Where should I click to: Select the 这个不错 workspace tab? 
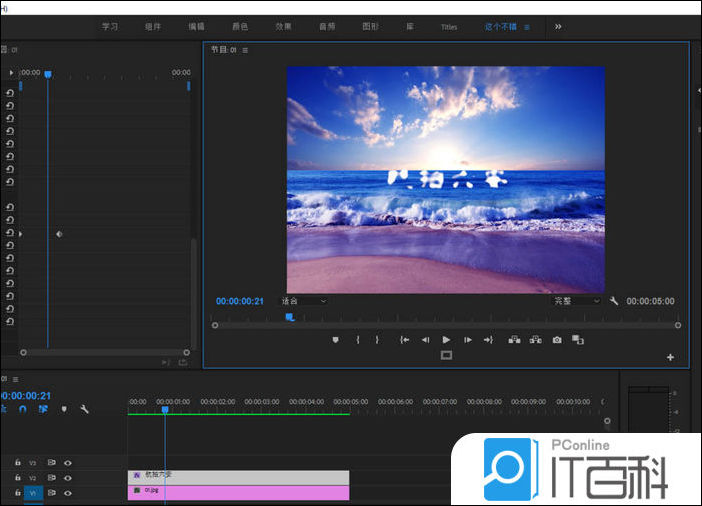pos(501,27)
